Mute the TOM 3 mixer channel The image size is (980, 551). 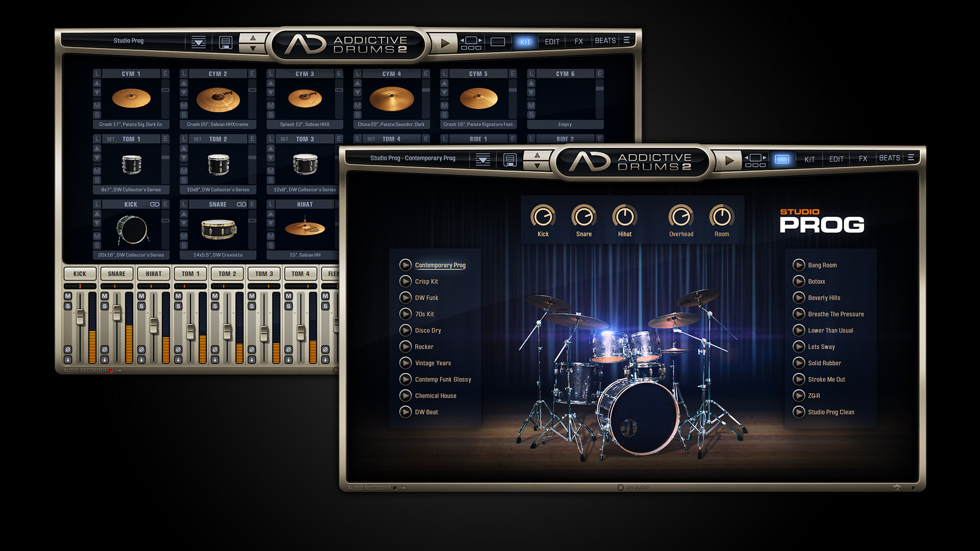click(x=252, y=296)
